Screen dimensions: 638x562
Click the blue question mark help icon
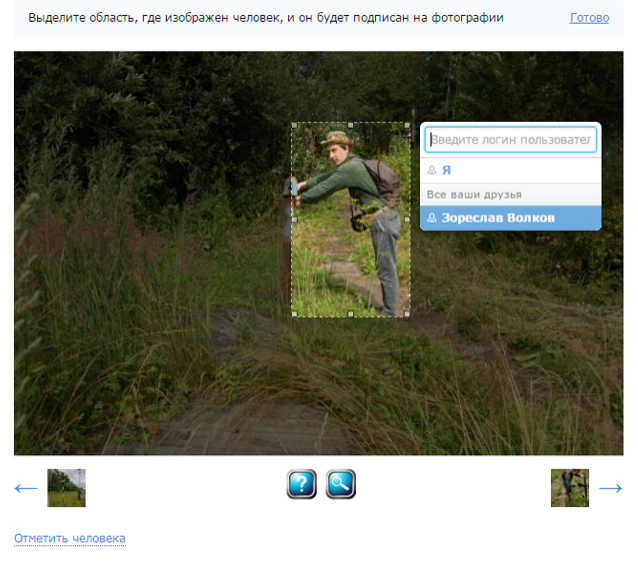(x=302, y=484)
